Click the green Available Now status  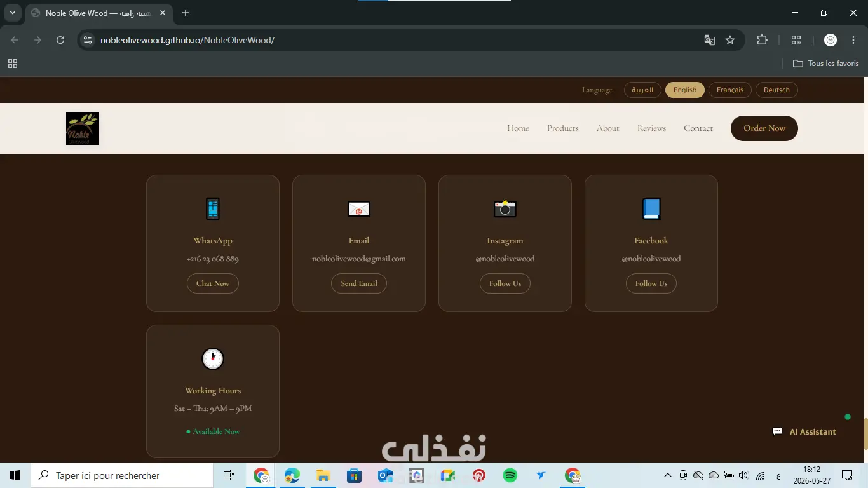213,431
